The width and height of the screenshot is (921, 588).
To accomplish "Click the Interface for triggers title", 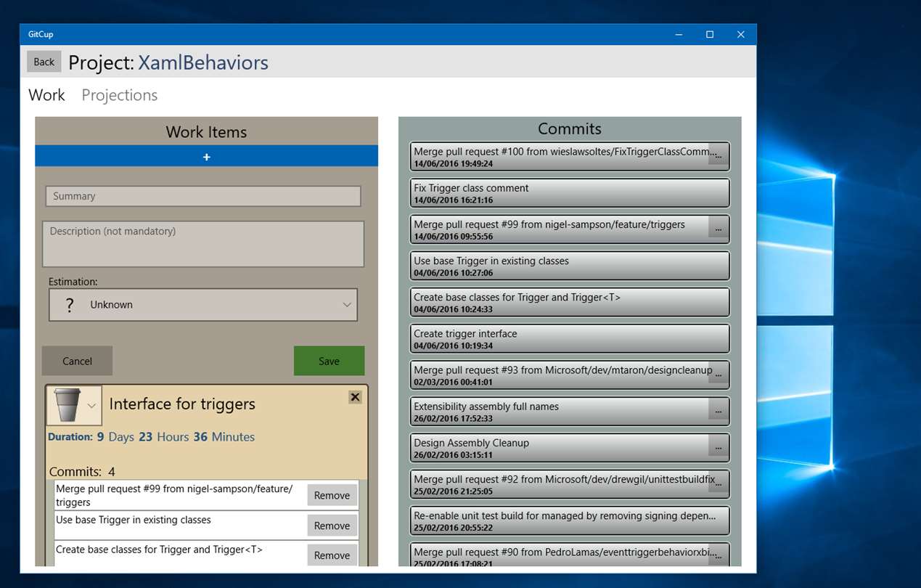I will (182, 404).
